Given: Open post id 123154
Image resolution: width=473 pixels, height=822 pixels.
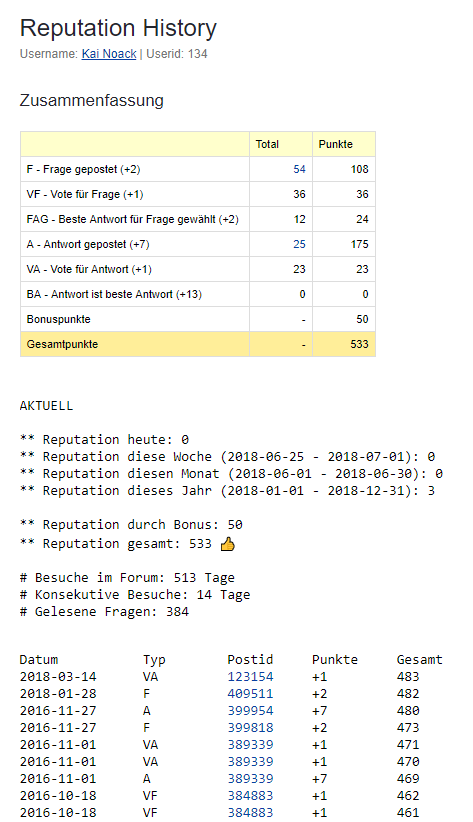Looking at the screenshot, I should 250,677.
